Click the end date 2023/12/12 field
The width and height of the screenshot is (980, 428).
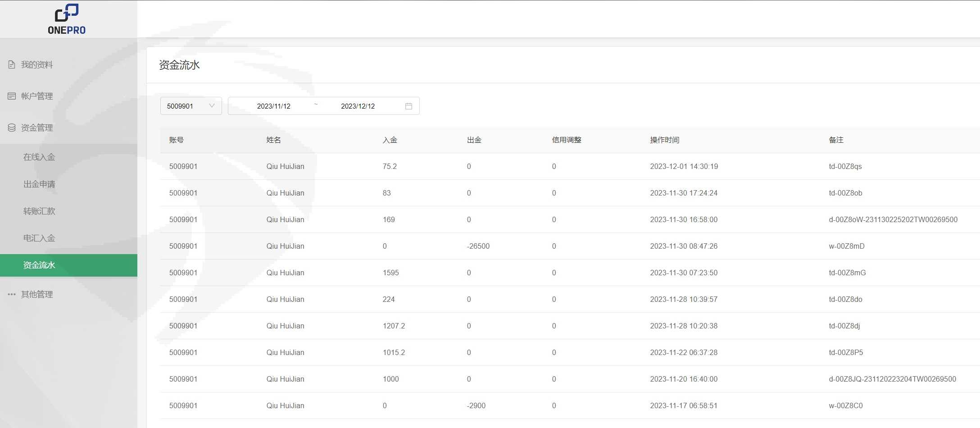tap(358, 106)
